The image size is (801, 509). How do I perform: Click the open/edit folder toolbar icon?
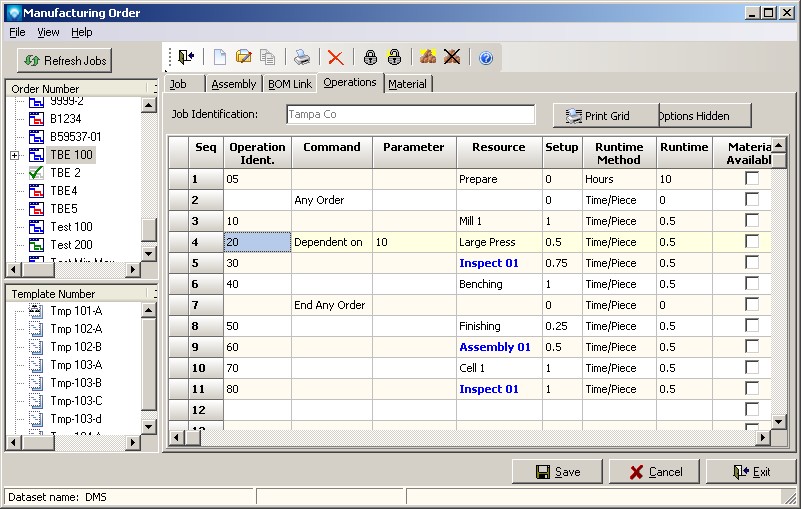tap(244, 58)
